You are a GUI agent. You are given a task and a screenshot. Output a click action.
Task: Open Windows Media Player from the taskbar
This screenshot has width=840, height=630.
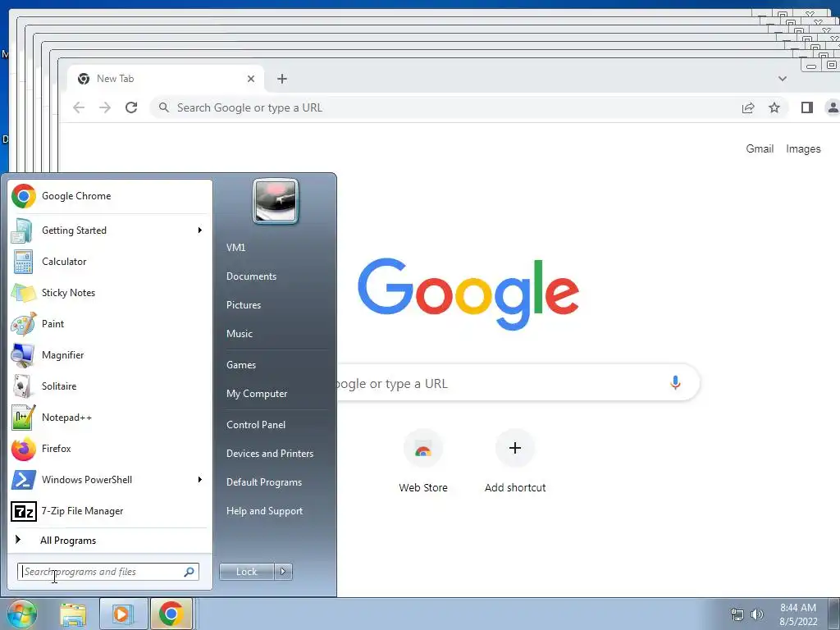122,614
